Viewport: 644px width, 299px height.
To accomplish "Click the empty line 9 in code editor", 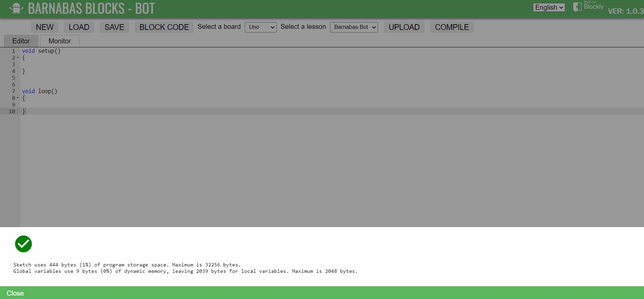I will pos(134,105).
